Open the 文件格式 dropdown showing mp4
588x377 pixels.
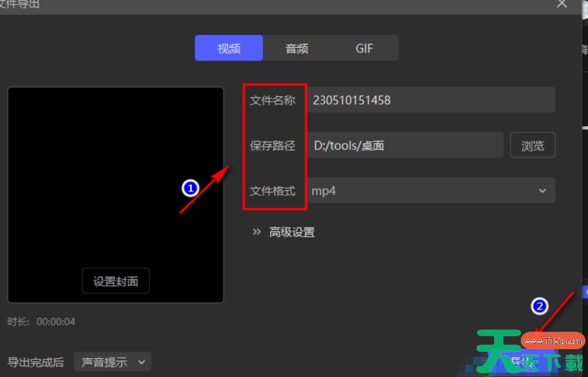(x=430, y=191)
